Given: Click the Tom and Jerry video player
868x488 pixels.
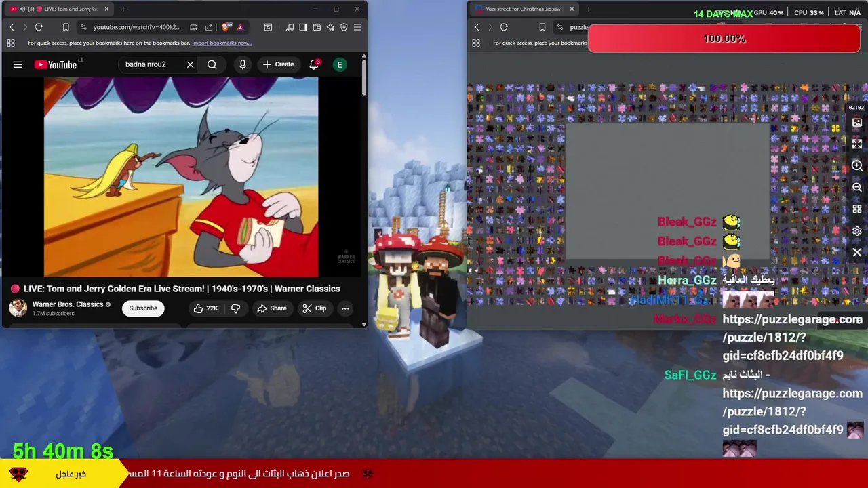Looking at the screenshot, I should (x=181, y=177).
